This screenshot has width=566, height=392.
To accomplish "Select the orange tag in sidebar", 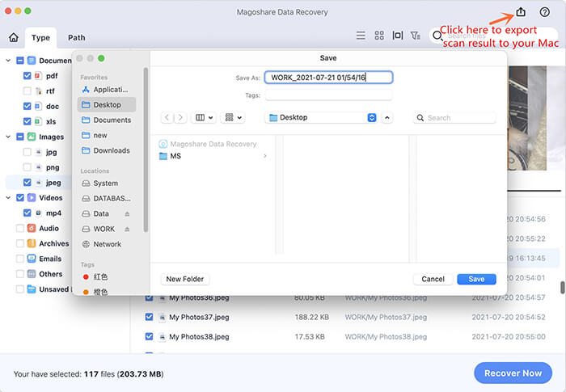I will [95, 292].
